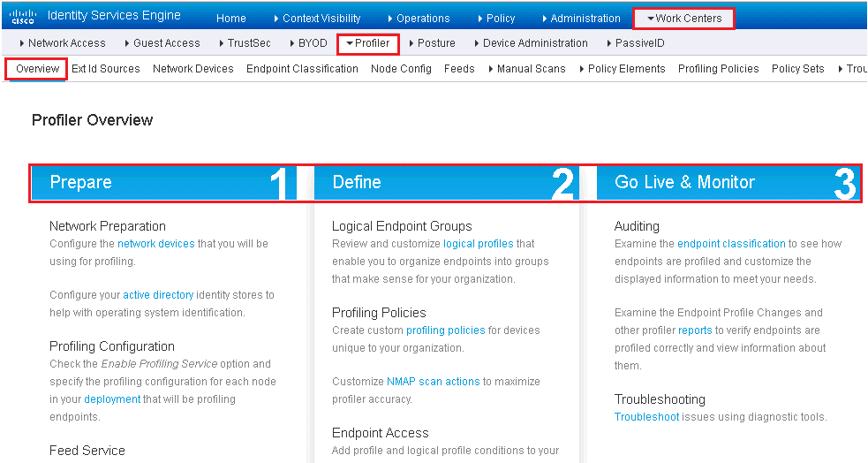Click the Enable Profiling Service italic text

coord(160,364)
